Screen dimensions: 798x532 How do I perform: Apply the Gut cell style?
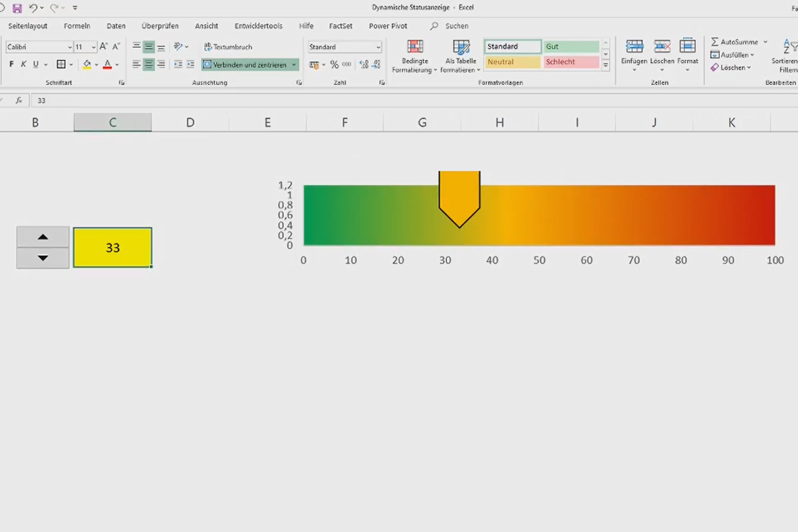click(571, 47)
